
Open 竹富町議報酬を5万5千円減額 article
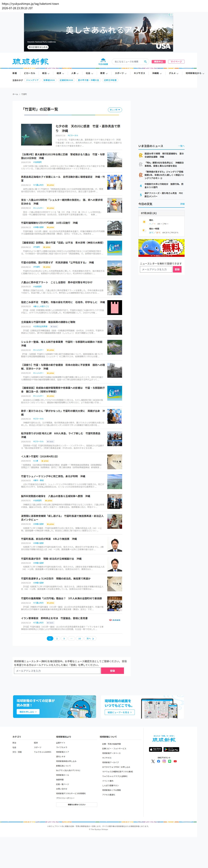tap(49, 223)
